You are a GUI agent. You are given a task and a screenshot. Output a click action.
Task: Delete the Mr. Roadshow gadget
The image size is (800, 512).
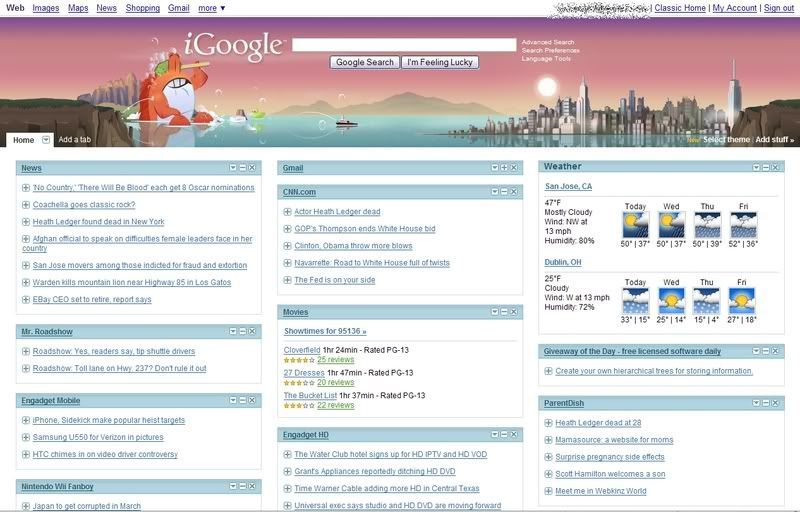point(252,331)
